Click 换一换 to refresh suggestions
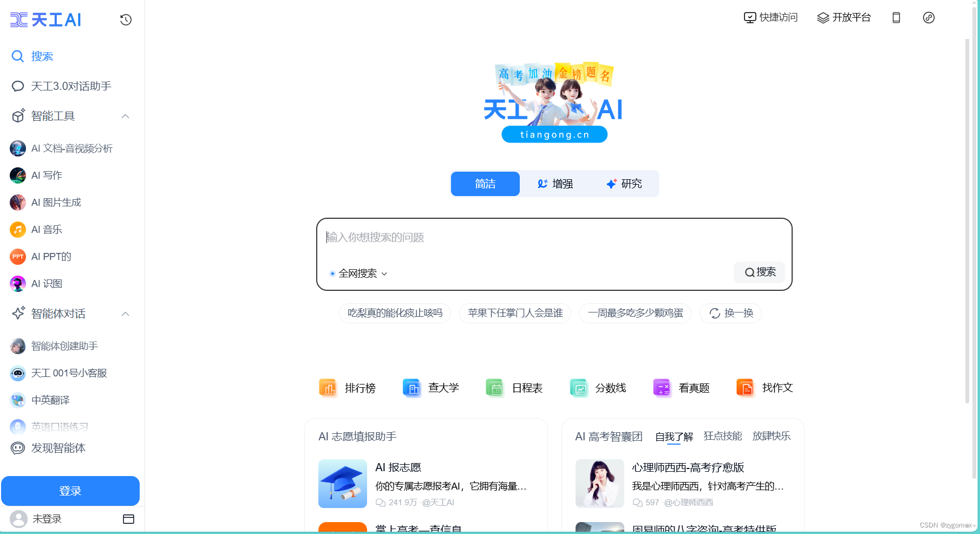This screenshot has height=534, width=980. (731, 314)
